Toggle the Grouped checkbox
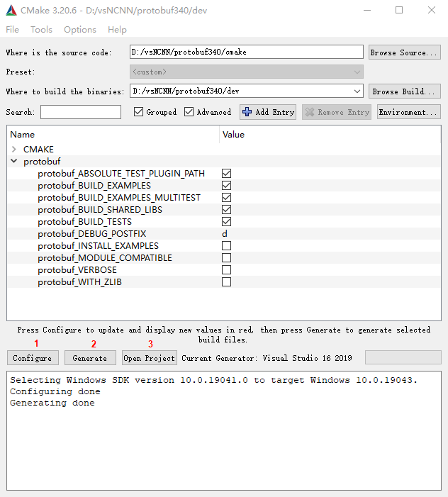The width and height of the screenshot is (448, 497). 138,112
